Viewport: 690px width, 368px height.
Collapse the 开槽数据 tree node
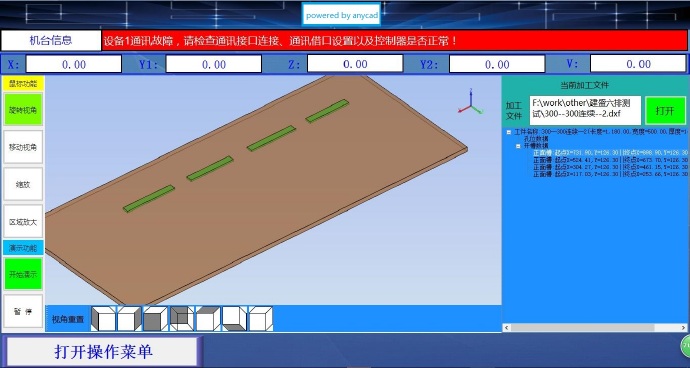[x=518, y=146]
